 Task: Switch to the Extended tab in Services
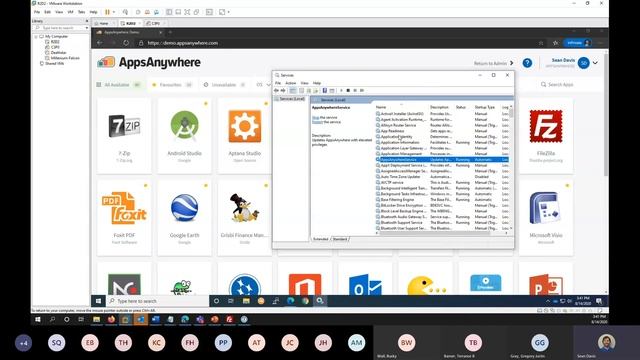[321, 239]
